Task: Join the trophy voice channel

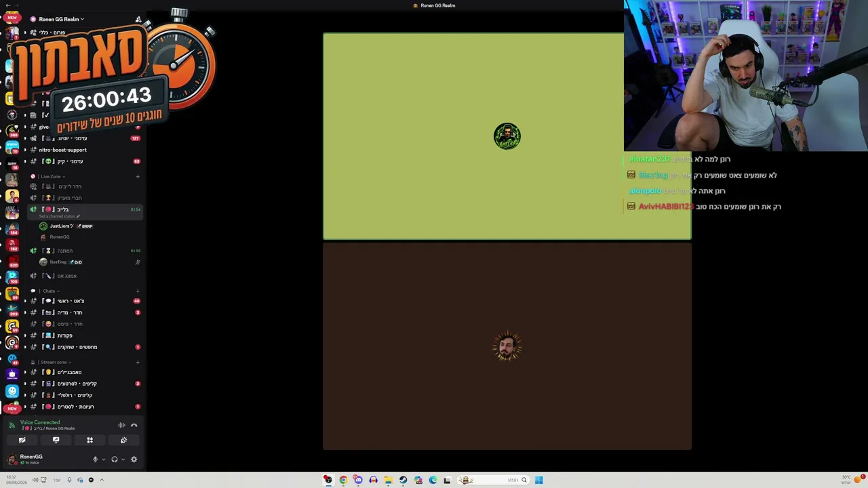Action: [x=85, y=198]
